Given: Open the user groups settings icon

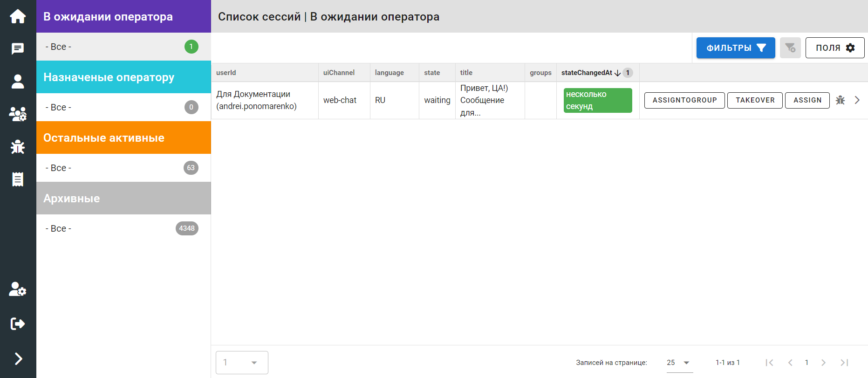Looking at the screenshot, I should [x=18, y=114].
